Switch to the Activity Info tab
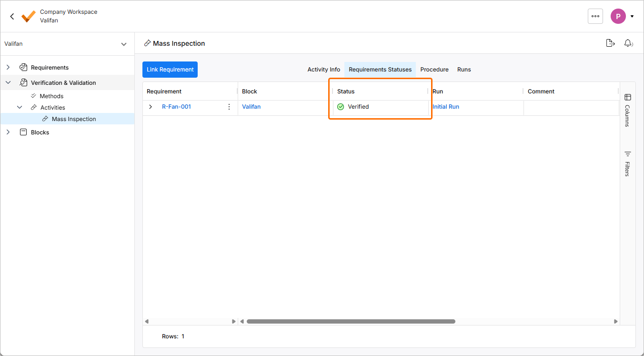644x356 pixels. [323, 70]
